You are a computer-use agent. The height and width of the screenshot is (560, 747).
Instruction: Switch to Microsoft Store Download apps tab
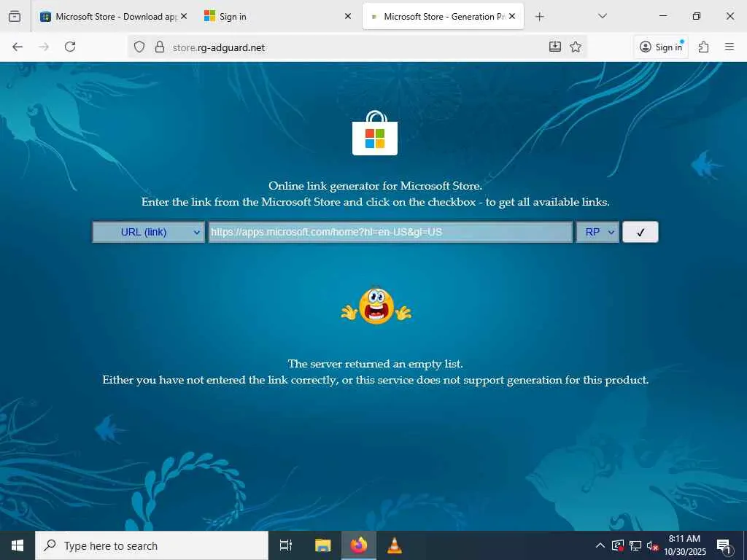[114, 16]
